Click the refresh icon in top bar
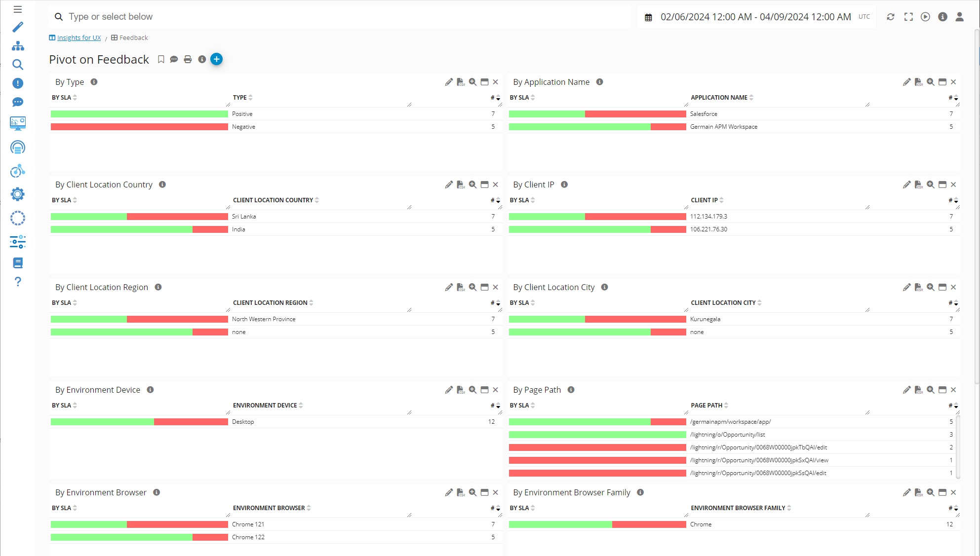 coord(891,17)
